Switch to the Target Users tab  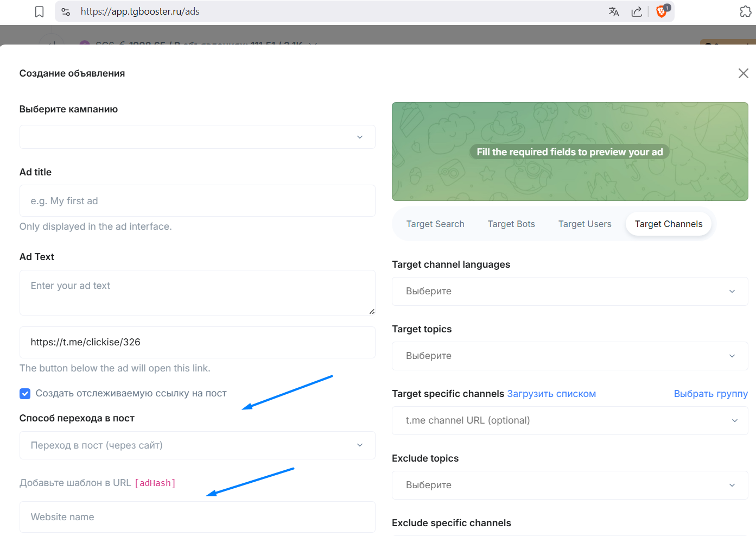[585, 224]
